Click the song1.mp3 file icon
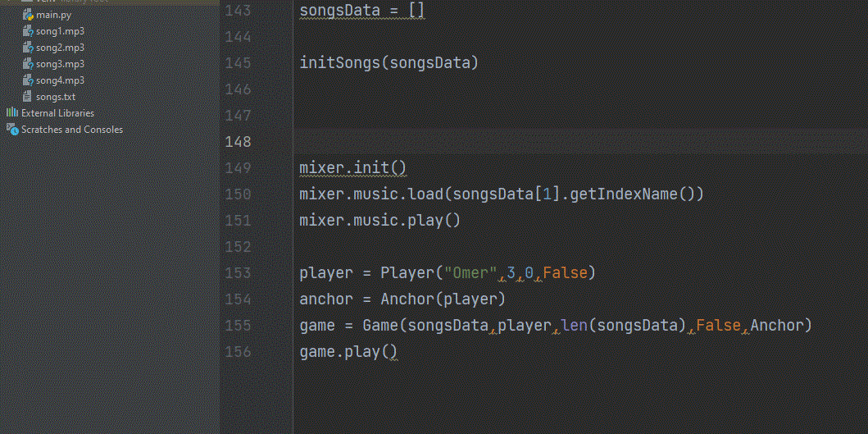Screen dimensions: 868x434 pyautogui.click(x=28, y=31)
